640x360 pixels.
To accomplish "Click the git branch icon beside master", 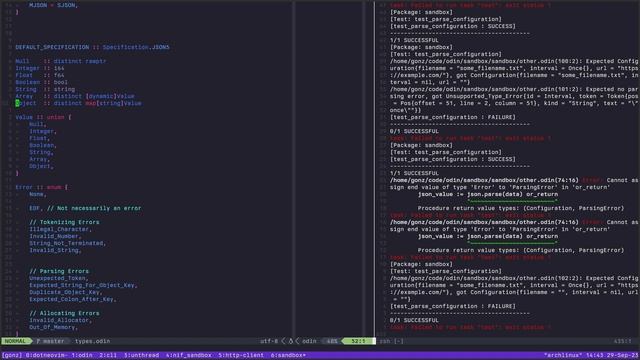I will [x=38, y=341].
